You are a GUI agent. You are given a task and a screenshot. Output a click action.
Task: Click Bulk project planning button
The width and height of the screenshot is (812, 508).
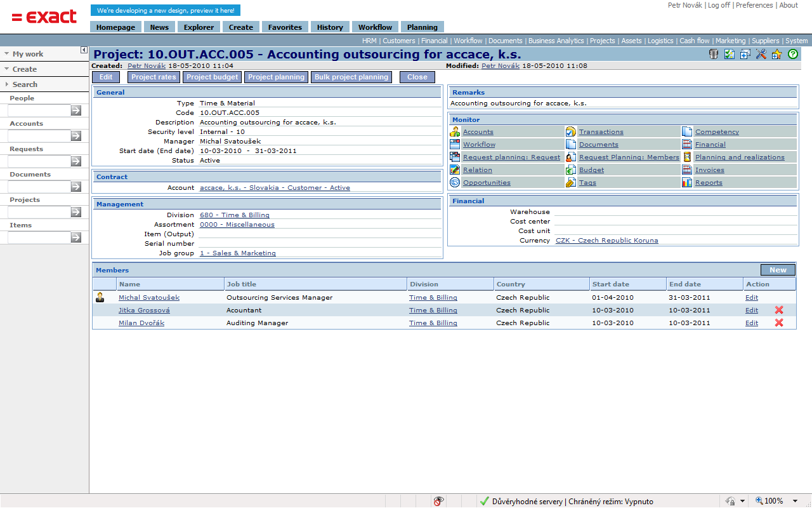(351, 77)
